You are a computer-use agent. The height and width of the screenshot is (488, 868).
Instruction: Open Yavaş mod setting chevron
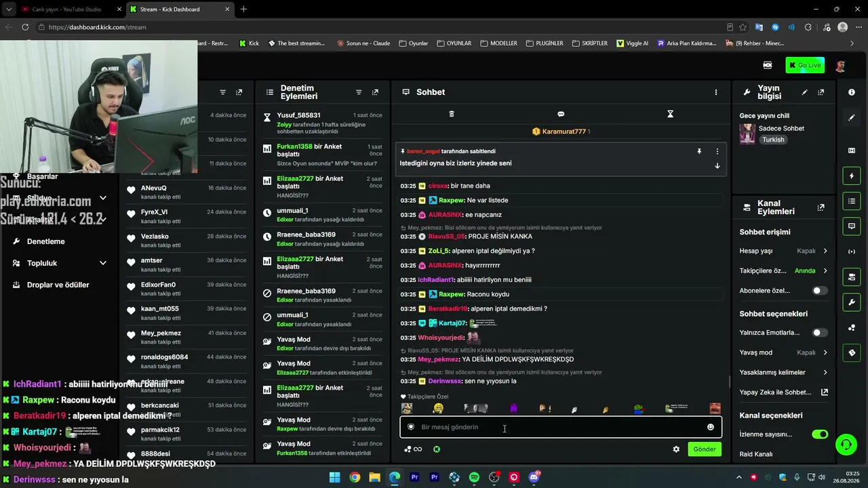pyautogui.click(x=825, y=352)
